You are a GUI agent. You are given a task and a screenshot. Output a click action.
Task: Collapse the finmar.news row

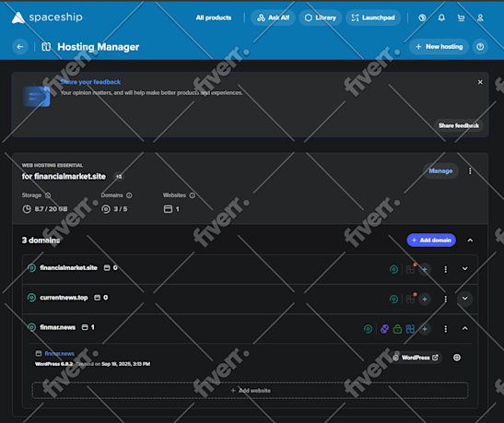464,328
